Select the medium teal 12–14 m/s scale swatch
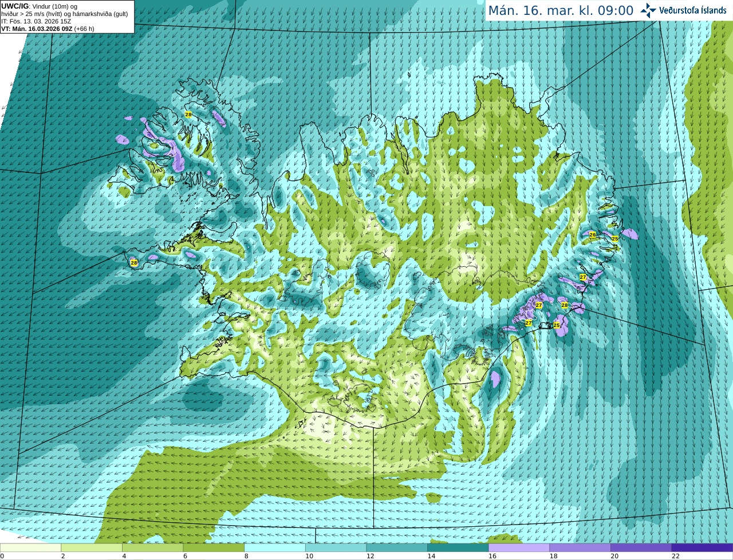 pyautogui.click(x=397, y=547)
